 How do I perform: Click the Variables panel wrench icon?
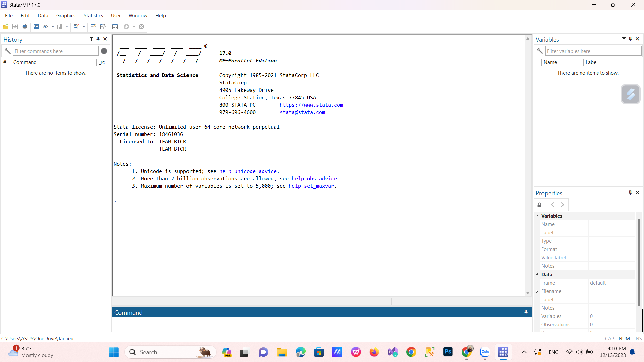540,51
